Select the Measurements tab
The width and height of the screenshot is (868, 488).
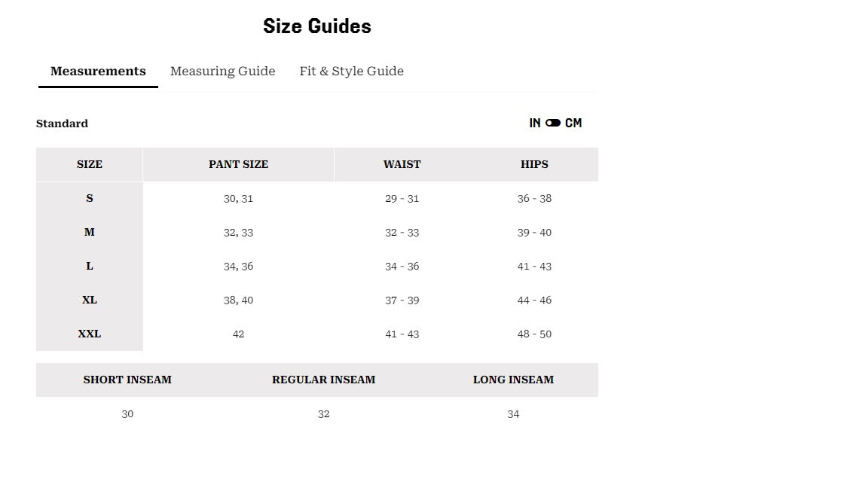(98, 71)
